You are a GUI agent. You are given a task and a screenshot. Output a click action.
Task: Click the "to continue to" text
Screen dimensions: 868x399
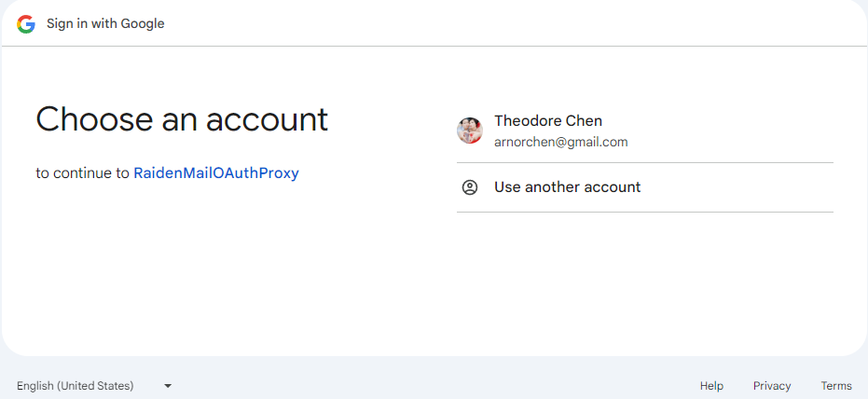[82, 173]
